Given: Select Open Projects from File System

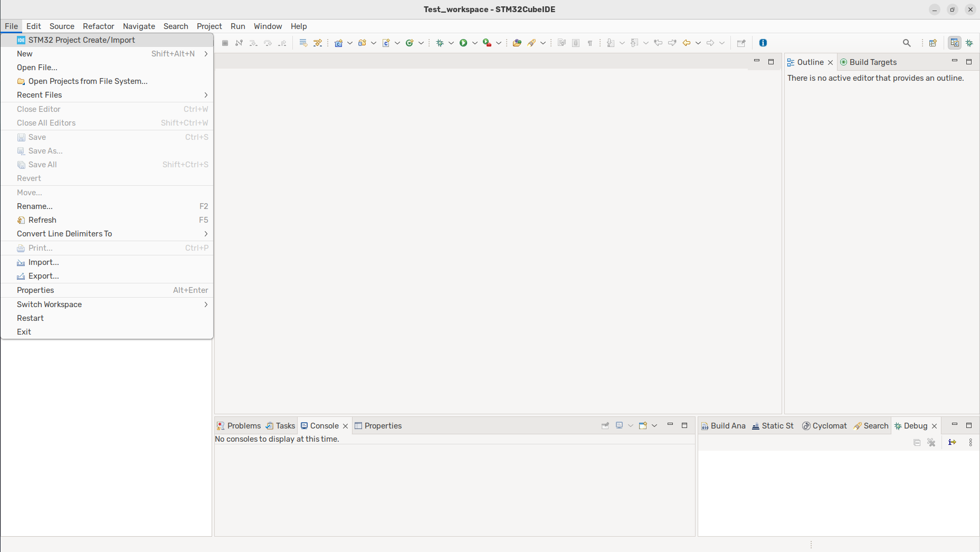Looking at the screenshot, I should (107, 81).
